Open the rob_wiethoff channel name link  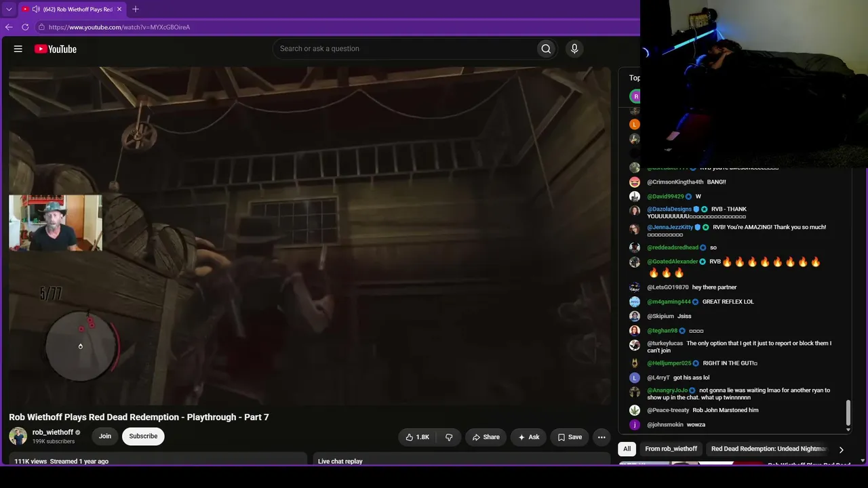click(53, 432)
